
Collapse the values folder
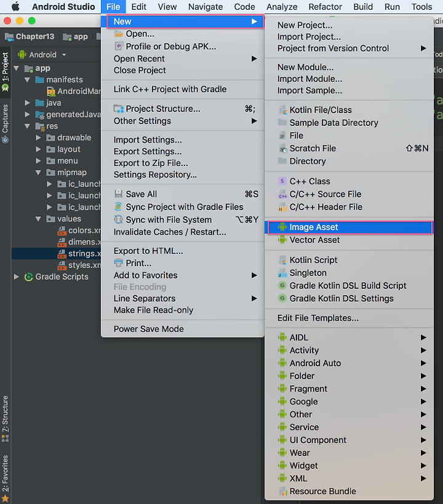(38, 219)
